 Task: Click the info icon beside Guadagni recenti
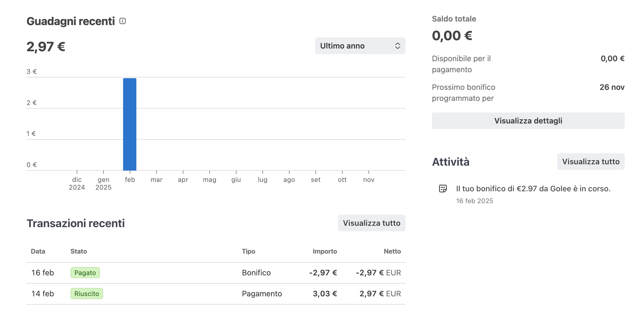click(123, 21)
